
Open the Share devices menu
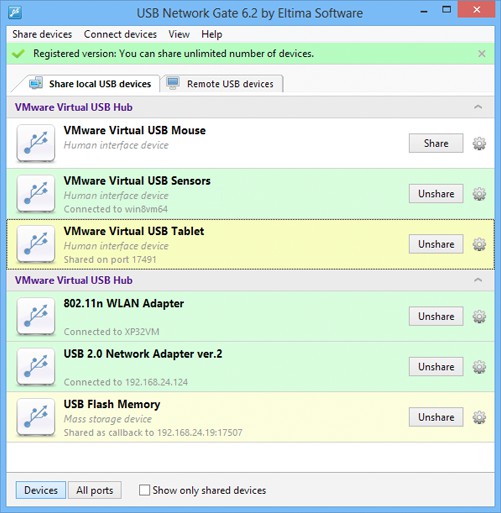tap(42, 34)
